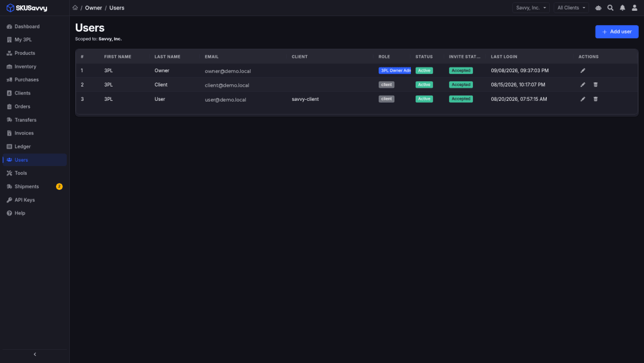Open the user profile icon
Viewport: 644px width, 363px height.
[634, 8]
